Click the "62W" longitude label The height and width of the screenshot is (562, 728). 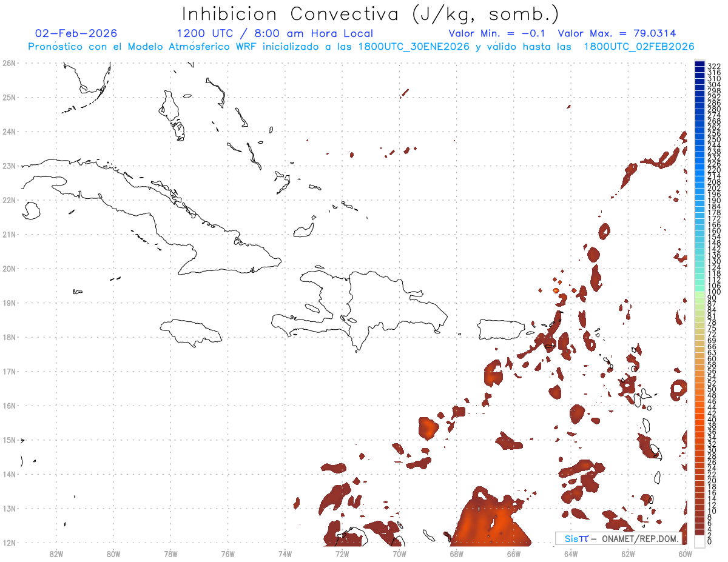(627, 553)
